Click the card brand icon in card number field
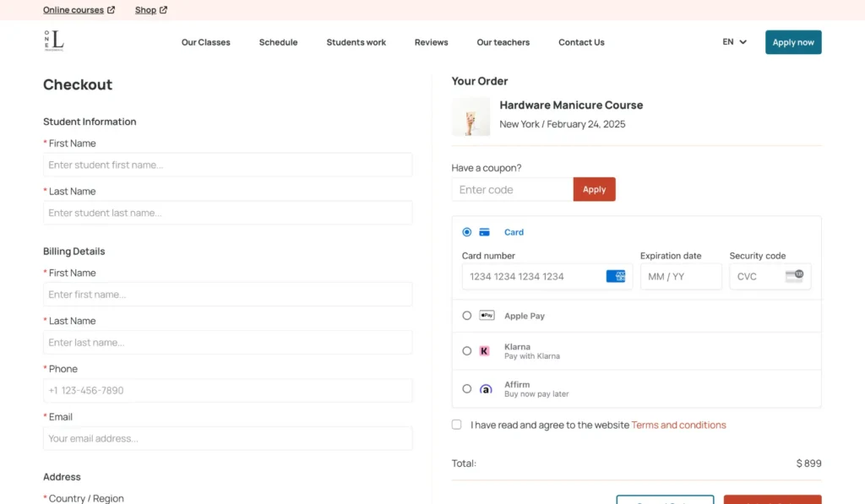This screenshot has width=865, height=504. 616,276
